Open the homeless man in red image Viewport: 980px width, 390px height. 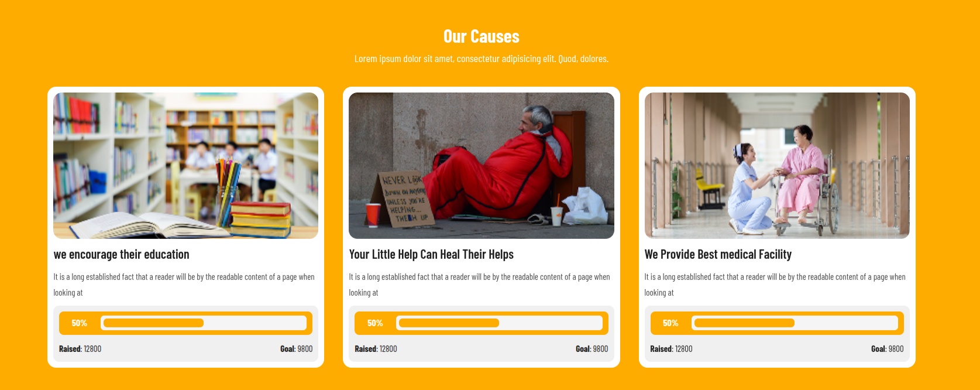[482, 166]
